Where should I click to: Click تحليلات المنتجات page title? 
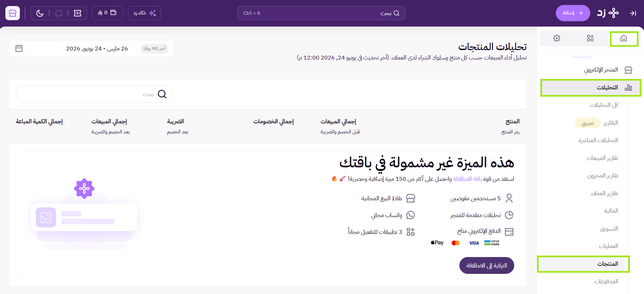[x=492, y=47]
